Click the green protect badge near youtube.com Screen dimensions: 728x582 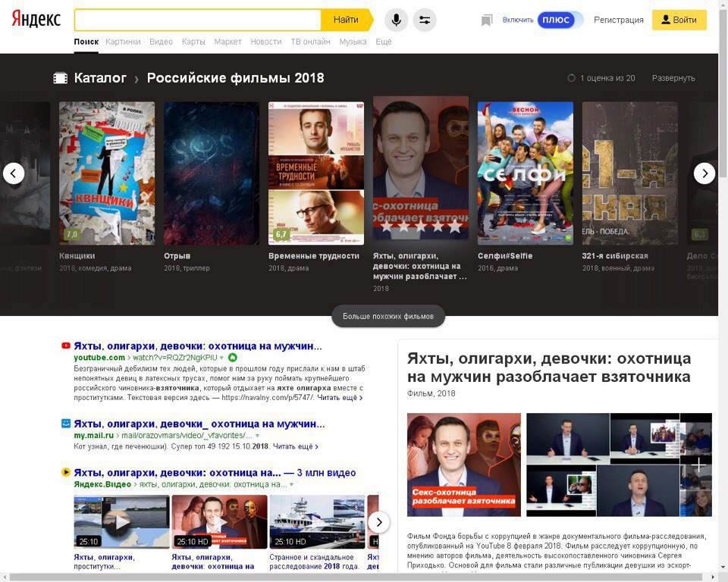point(233,358)
